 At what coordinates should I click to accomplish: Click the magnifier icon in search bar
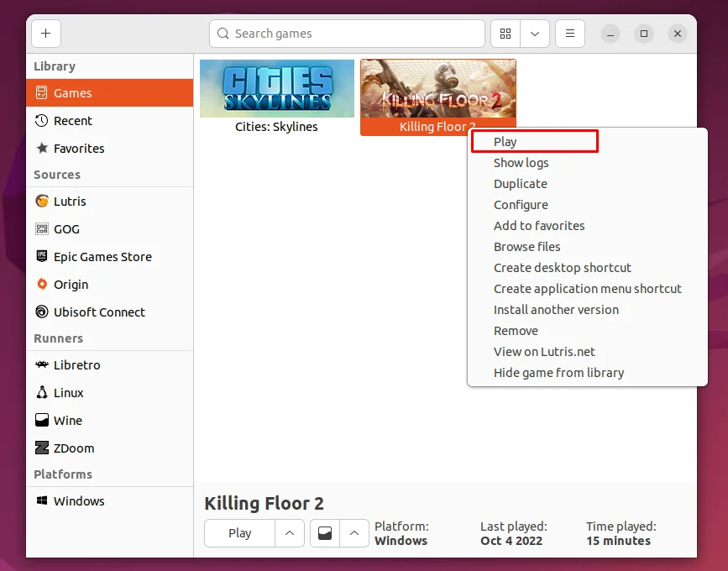click(x=223, y=34)
